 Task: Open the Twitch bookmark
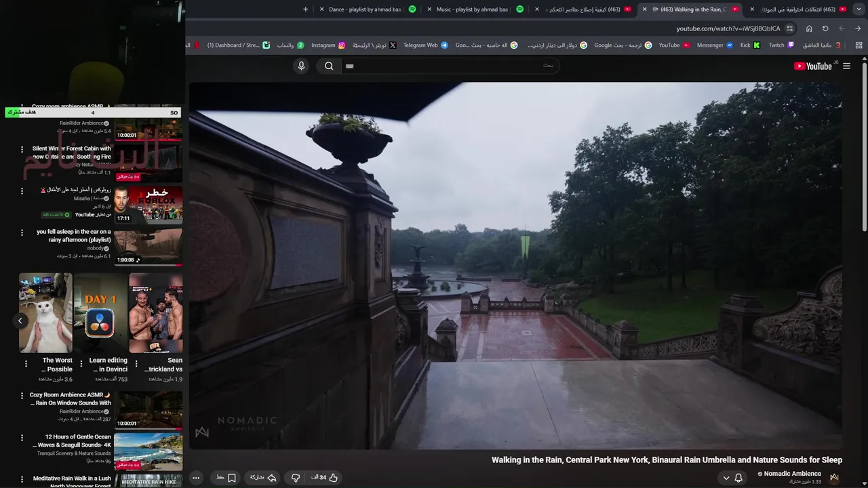[x=781, y=45]
